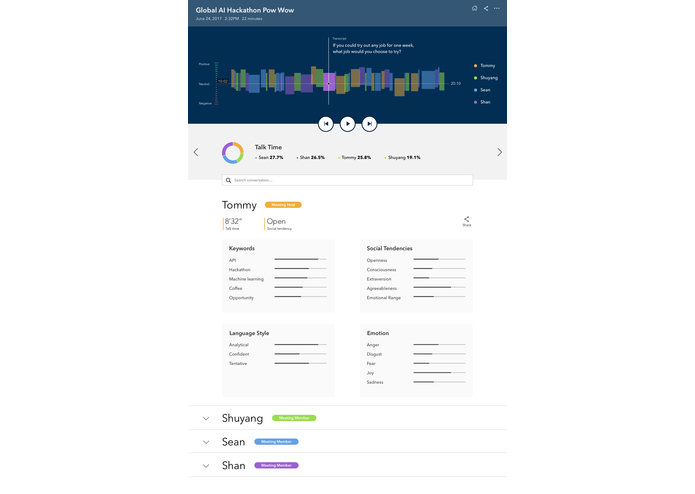Click the Global AI Hackathon Pow Wow title

245,10
